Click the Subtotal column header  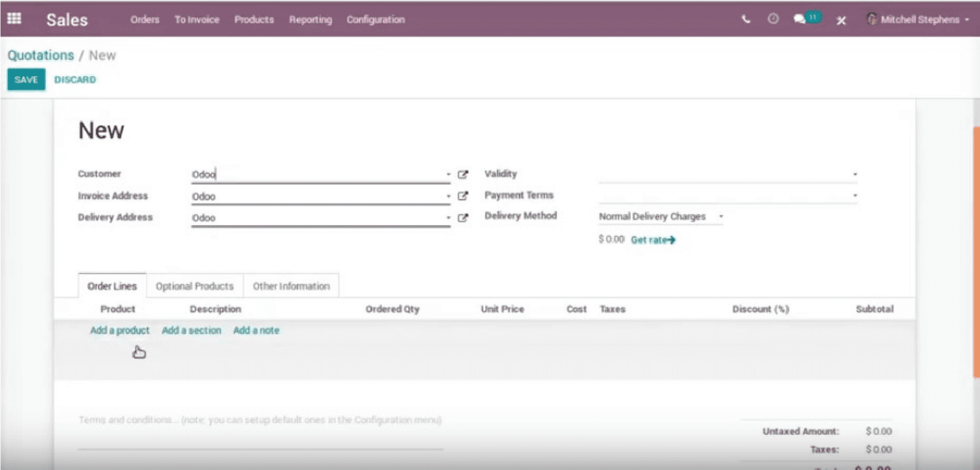click(x=875, y=309)
